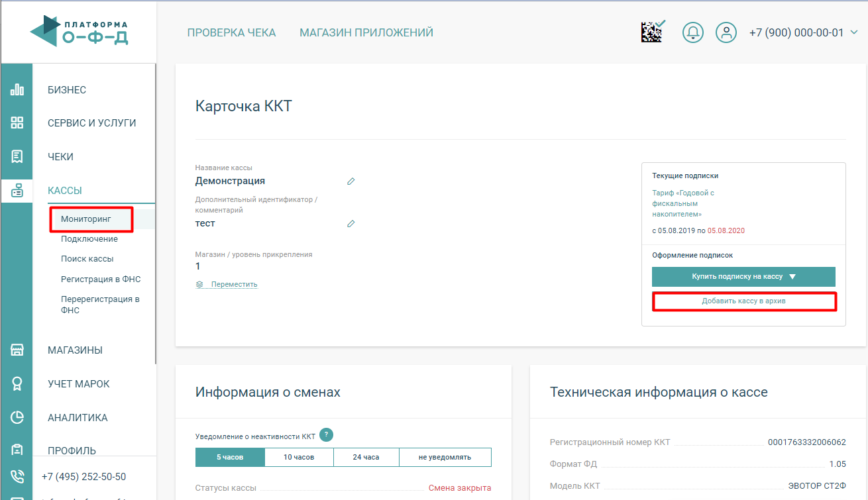Open notifications bell icon
The height and width of the screenshot is (500, 868).
(x=693, y=32)
